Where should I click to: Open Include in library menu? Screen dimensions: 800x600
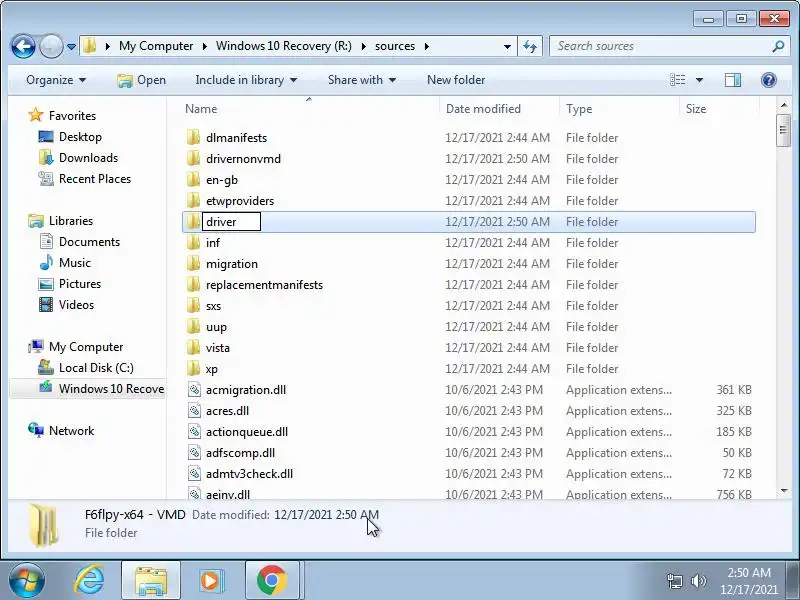point(246,80)
